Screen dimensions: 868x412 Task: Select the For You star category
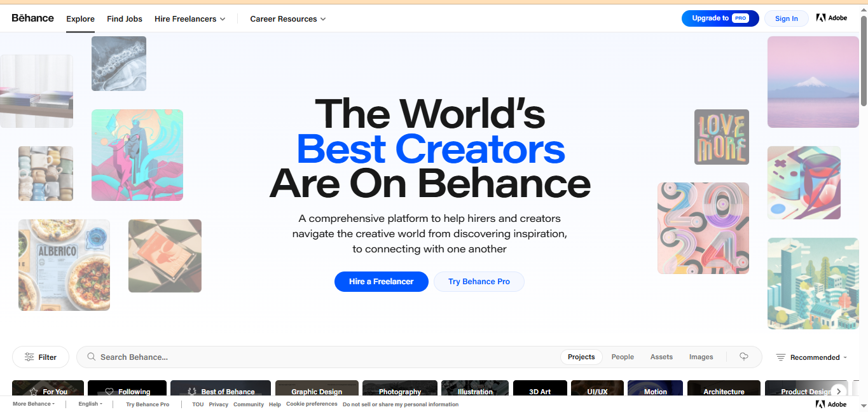[48, 388]
